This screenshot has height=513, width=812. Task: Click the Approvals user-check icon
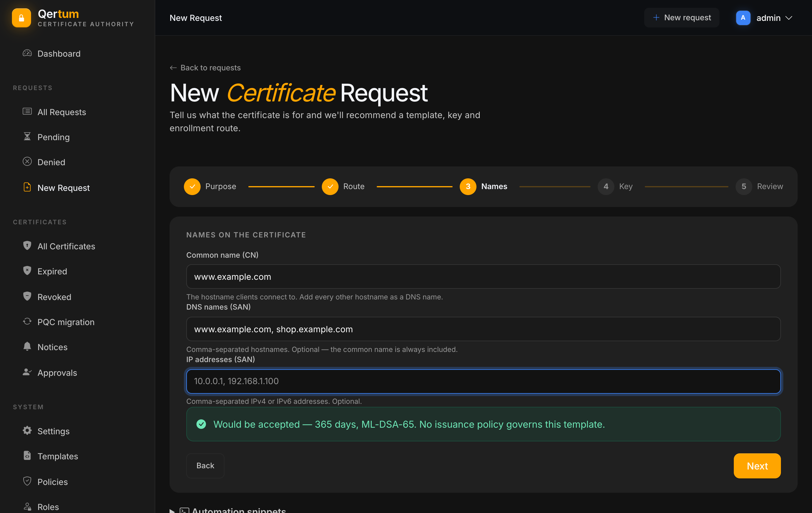[27, 372]
